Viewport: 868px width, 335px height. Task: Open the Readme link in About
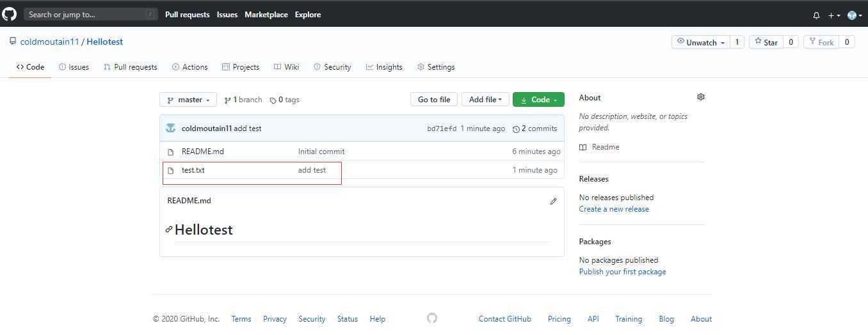pyautogui.click(x=599, y=147)
